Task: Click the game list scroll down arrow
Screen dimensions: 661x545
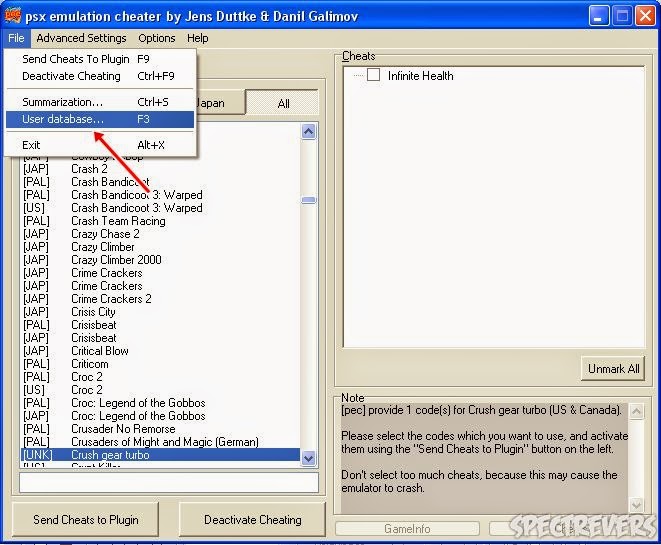Action: pyautogui.click(x=309, y=458)
